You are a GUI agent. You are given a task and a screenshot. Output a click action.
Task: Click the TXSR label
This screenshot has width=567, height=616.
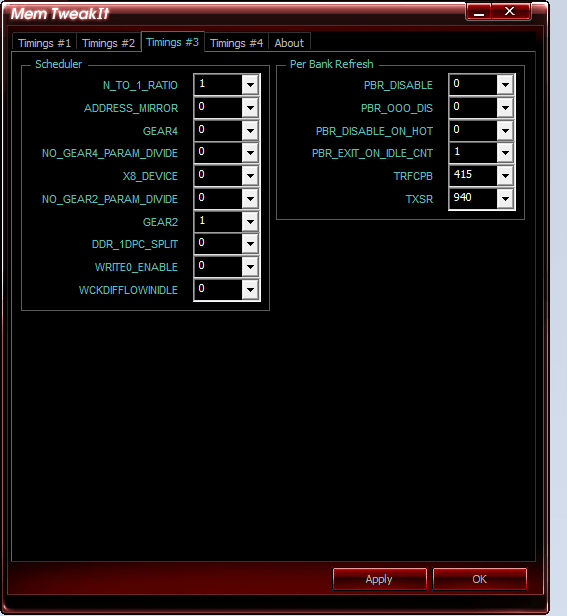419,199
